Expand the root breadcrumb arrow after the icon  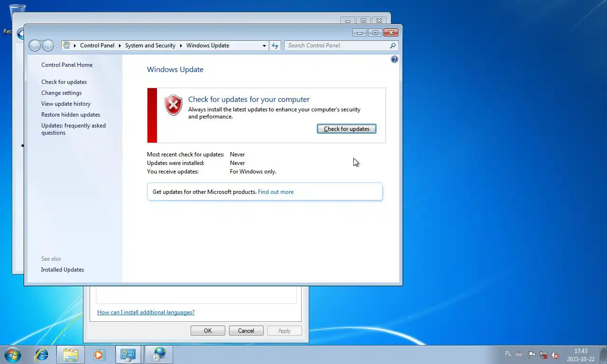click(x=75, y=45)
